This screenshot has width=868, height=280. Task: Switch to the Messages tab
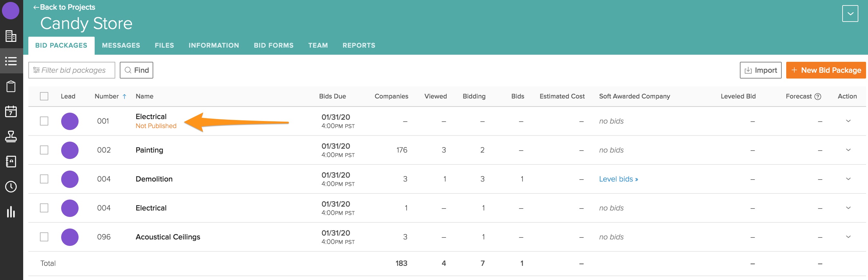pos(121,45)
